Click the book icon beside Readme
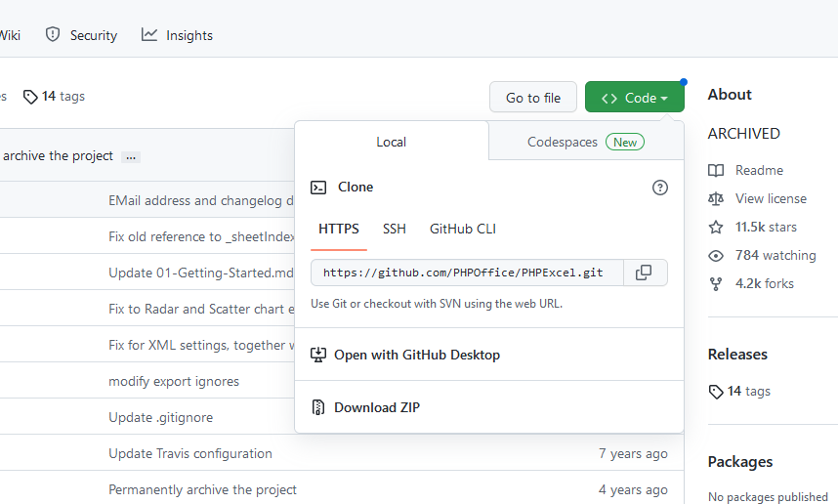The height and width of the screenshot is (504, 838). [716, 171]
